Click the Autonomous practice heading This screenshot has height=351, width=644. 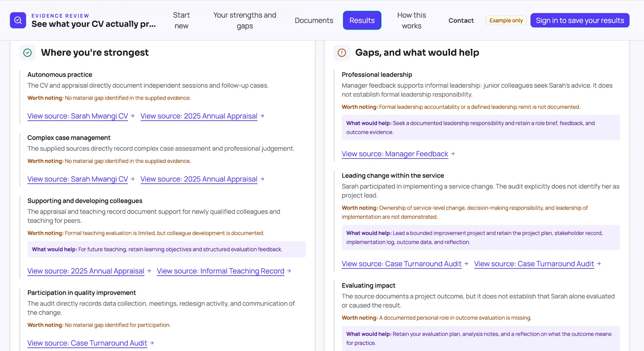(60, 75)
